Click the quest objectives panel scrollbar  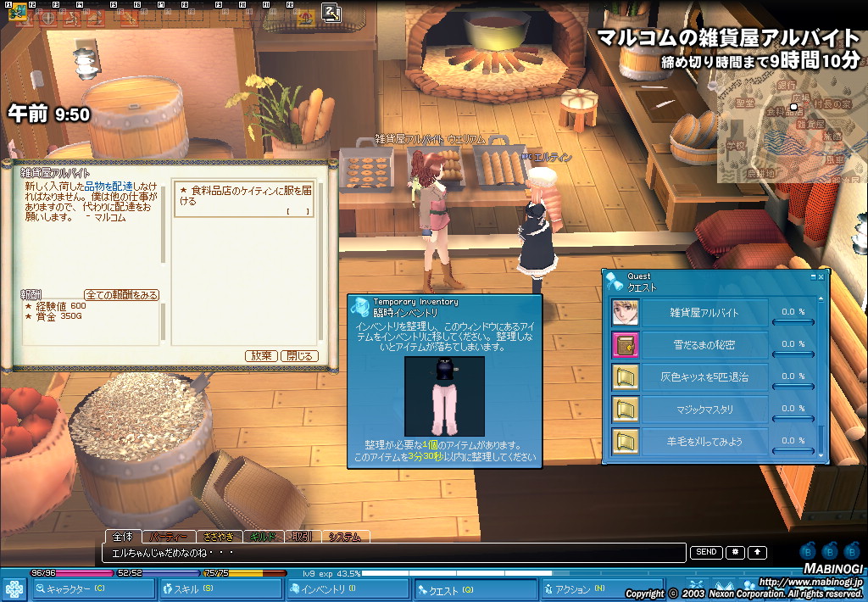(x=320, y=260)
